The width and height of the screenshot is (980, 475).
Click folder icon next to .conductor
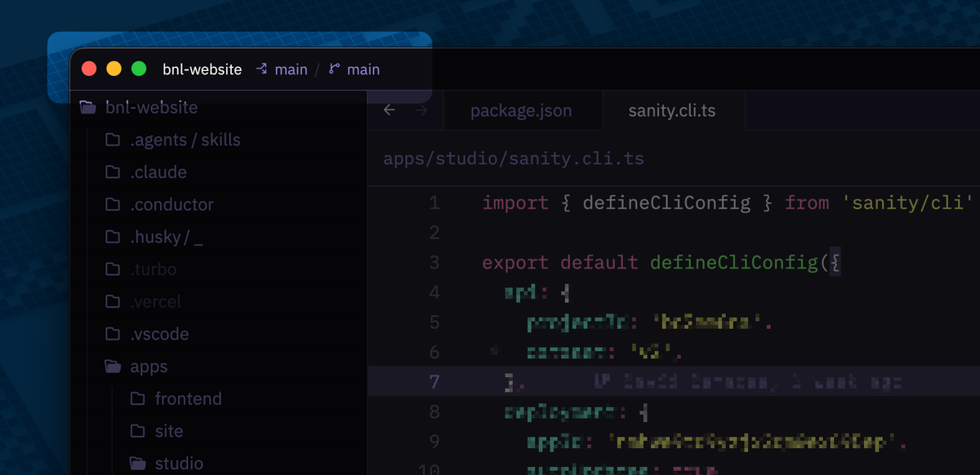click(x=113, y=205)
